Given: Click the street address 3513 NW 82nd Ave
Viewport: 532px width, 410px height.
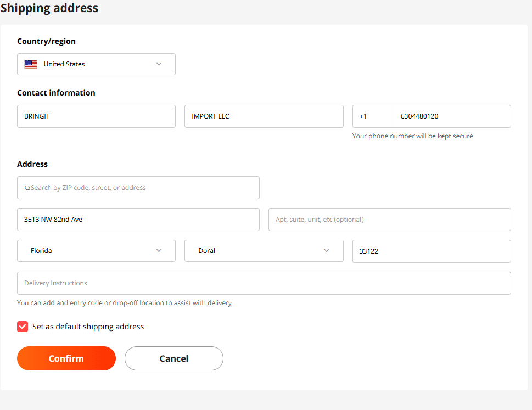Looking at the screenshot, I should 138,220.
